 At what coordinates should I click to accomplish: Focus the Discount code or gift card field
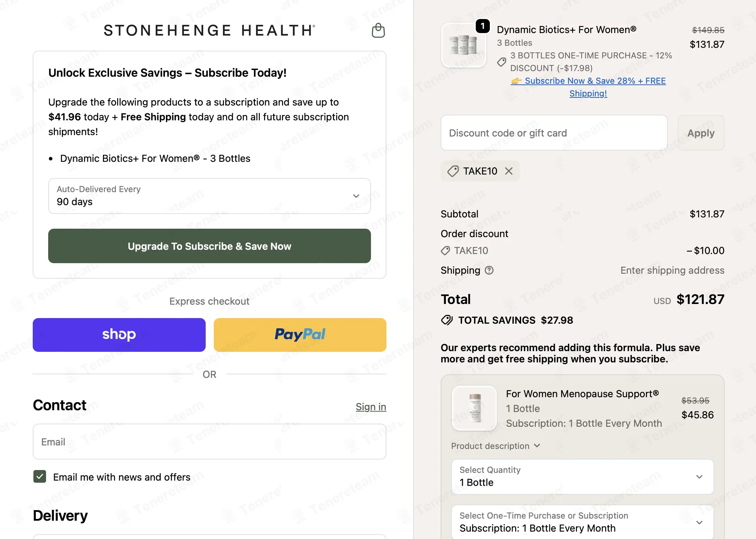point(554,133)
